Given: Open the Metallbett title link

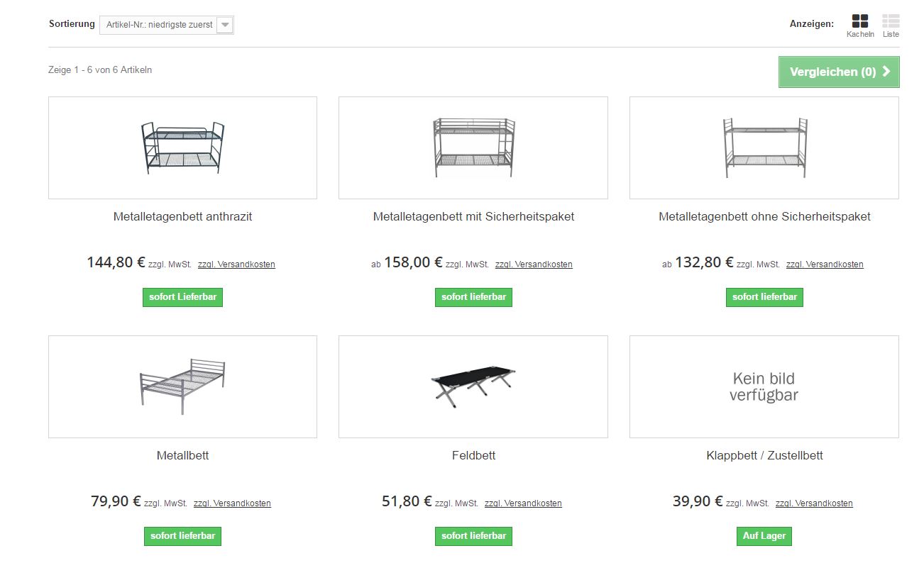Looking at the screenshot, I should click(182, 455).
